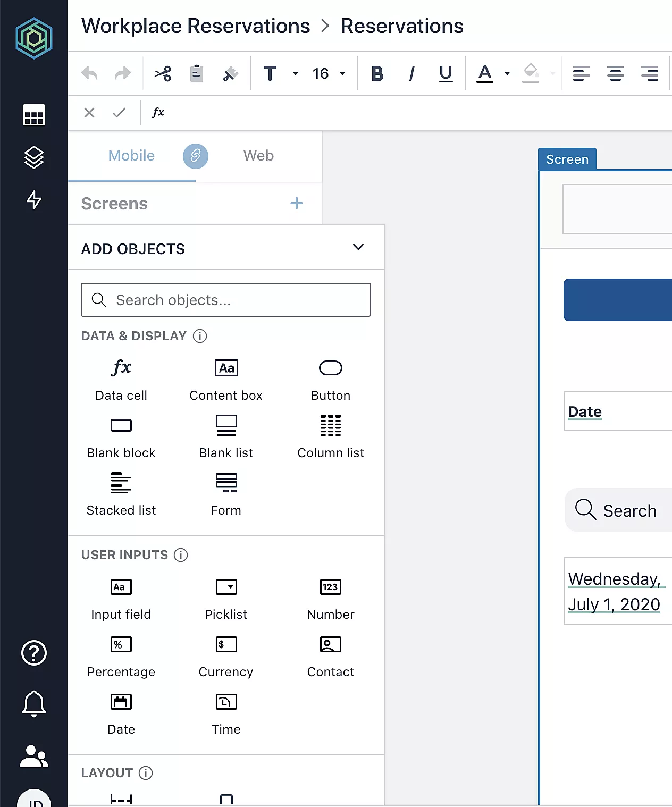The width and height of the screenshot is (672, 807).
Task: Open the font size 16 dropdown
Action: click(x=329, y=73)
